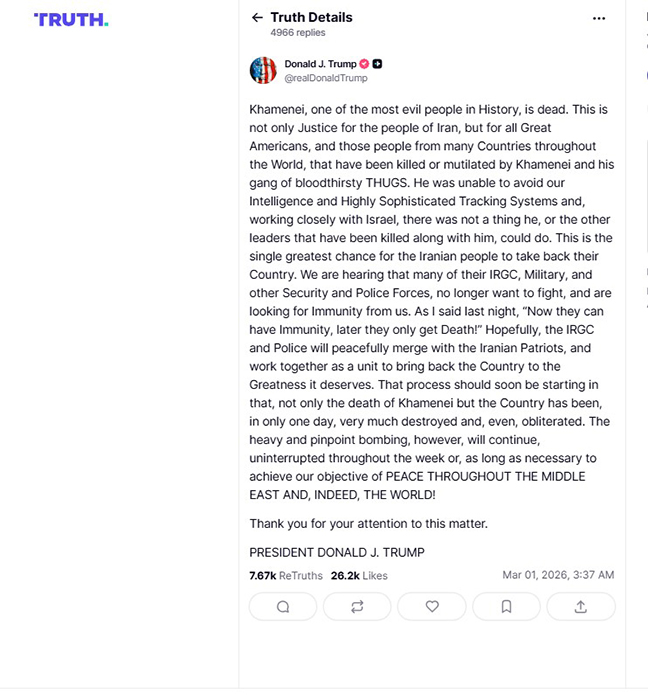The height and width of the screenshot is (700, 648).
Task: Click the post body text about Khamenei
Action: pyautogui.click(x=430, y=301)
